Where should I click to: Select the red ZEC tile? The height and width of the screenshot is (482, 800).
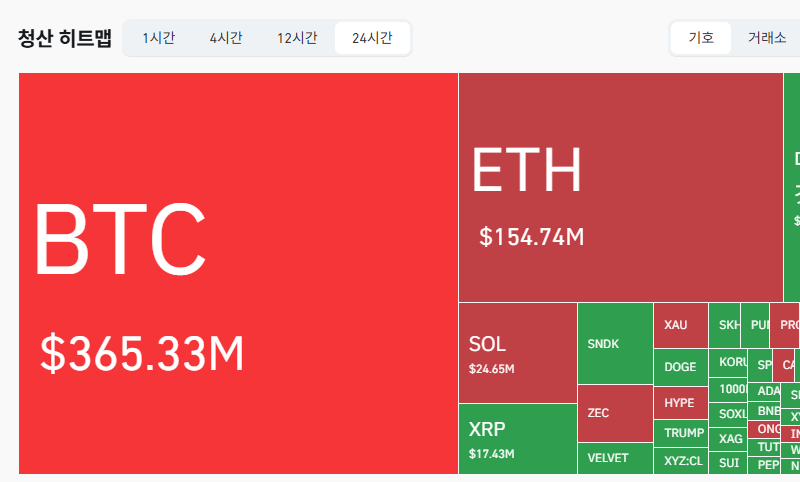pos(615,414)
